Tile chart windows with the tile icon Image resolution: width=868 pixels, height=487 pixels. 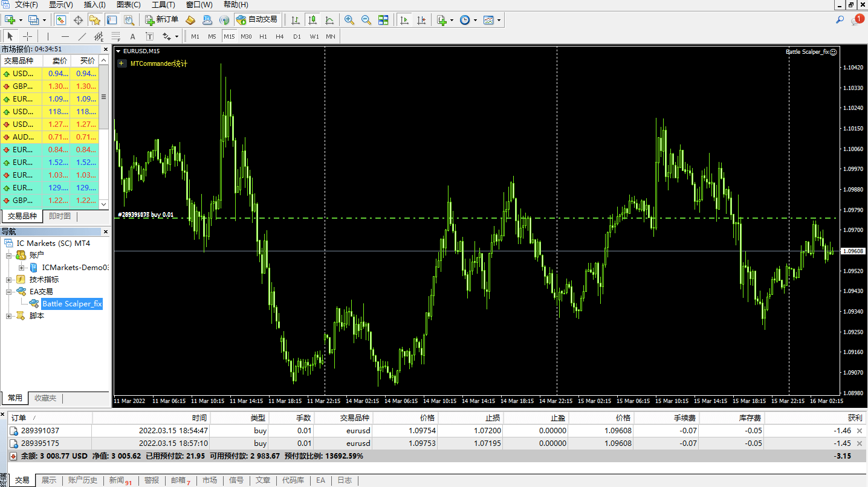(x=384, y=19)
